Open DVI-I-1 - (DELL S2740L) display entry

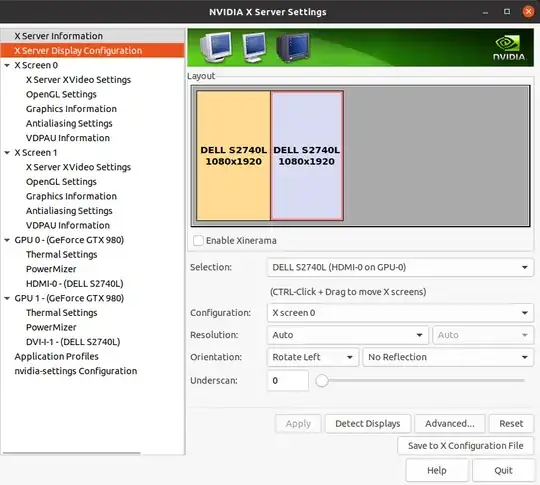(x=73, y=342)
